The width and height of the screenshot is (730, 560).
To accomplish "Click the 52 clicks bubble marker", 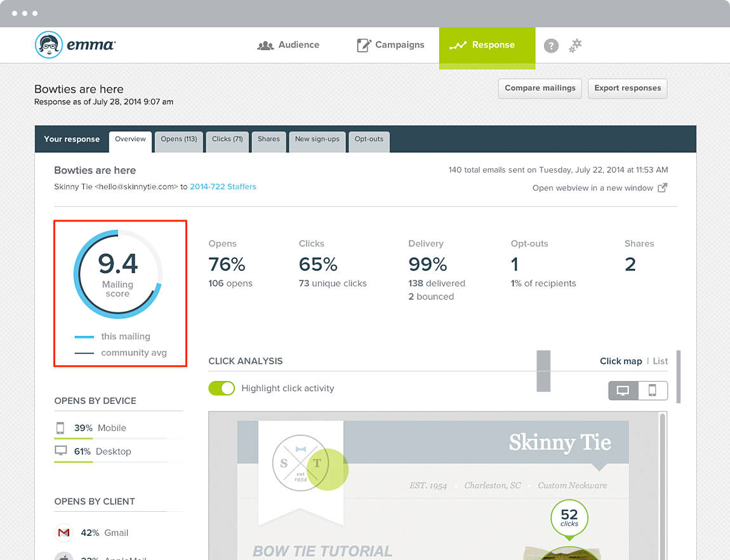I will pyautogui.click(x=569, y=518).
